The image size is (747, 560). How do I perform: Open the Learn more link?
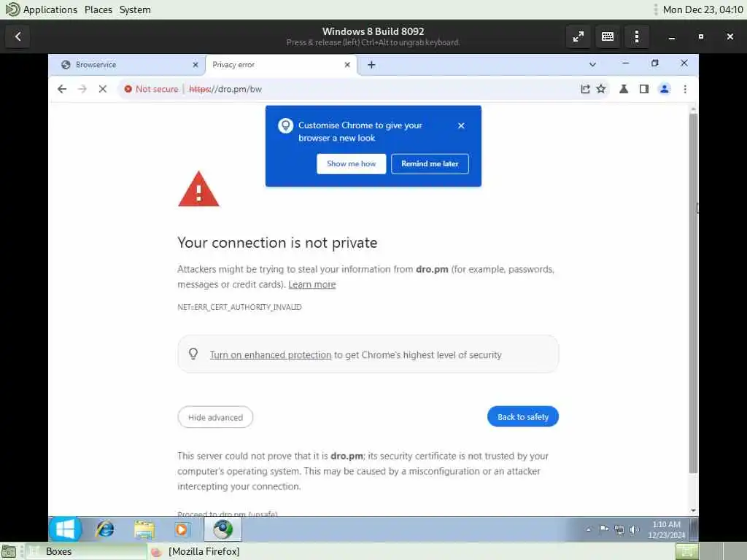tap(312, 284)
